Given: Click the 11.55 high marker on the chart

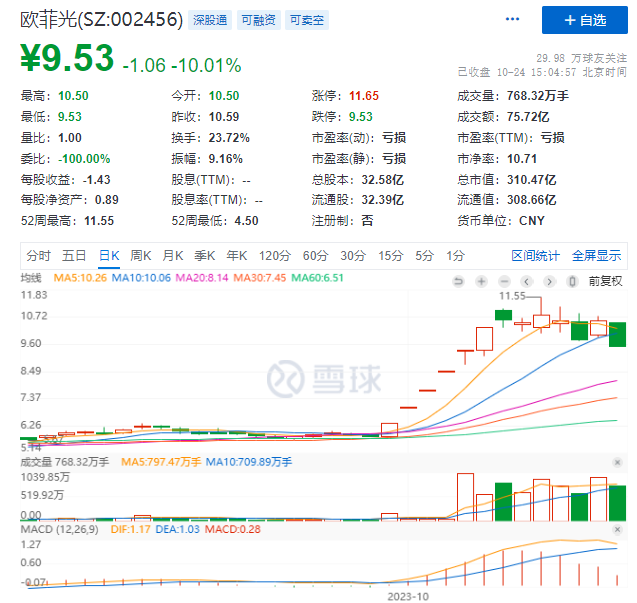Looking at the screenshot, I should click(512, 296).
